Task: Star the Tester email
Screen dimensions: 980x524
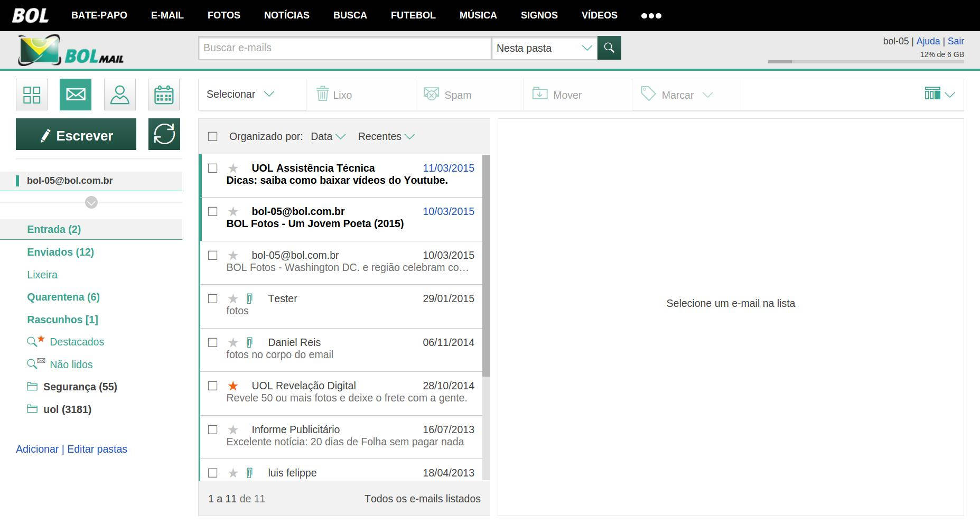Action: pyautogui.click(x=233, y=299)
